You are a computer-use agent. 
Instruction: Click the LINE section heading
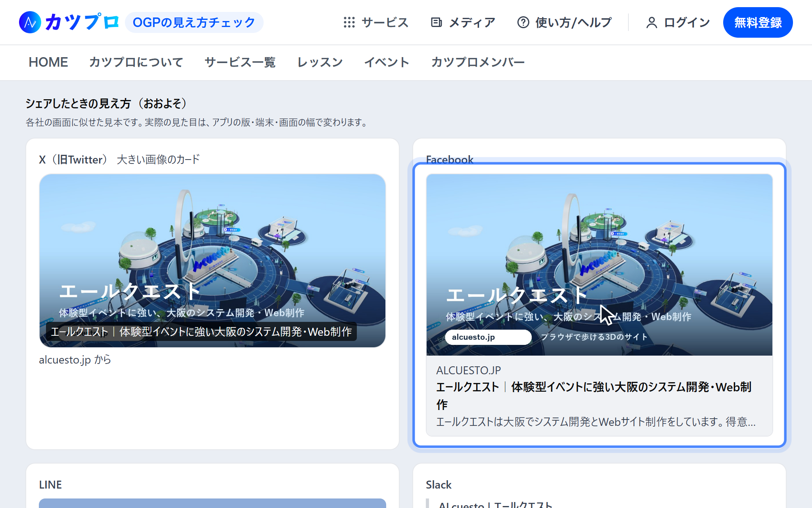click(50, 485)
